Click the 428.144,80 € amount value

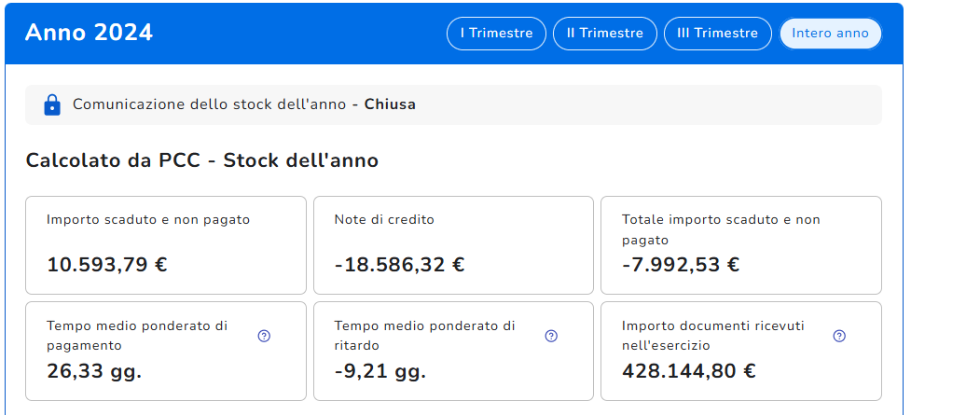(689, 371)
